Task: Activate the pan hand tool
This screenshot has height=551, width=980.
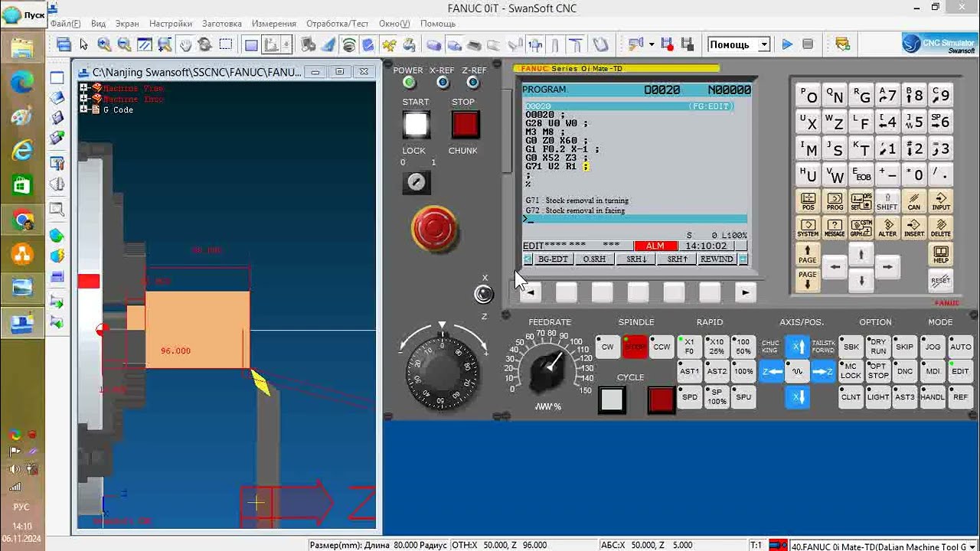Action: click(185, 44)
